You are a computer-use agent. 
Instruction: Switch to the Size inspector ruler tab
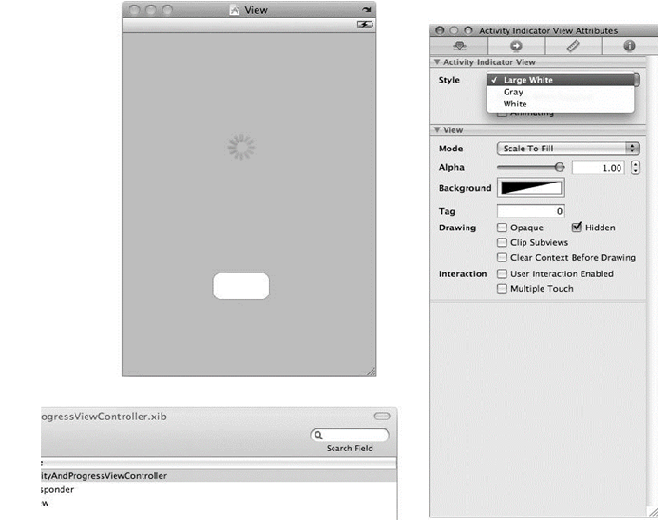571,46
